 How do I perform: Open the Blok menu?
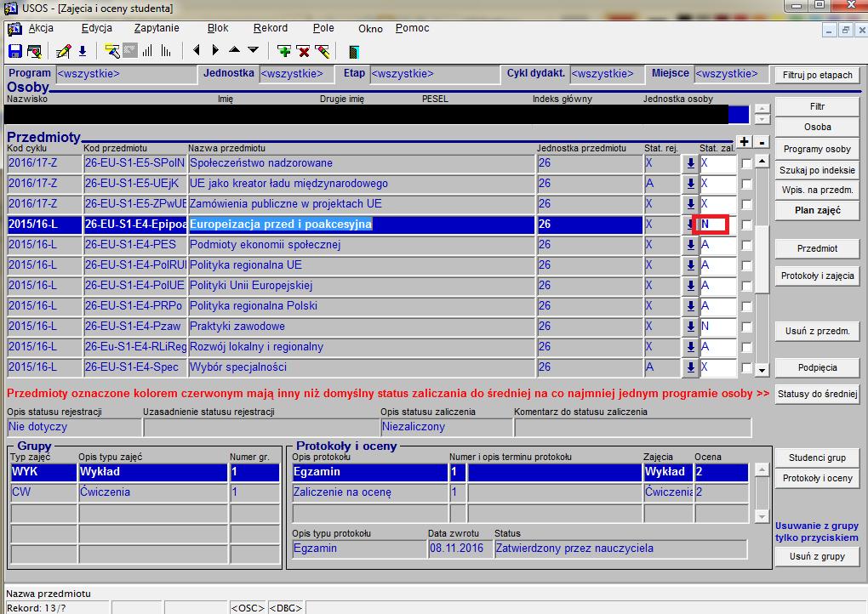pyautogui.click(x=218, y=28)
